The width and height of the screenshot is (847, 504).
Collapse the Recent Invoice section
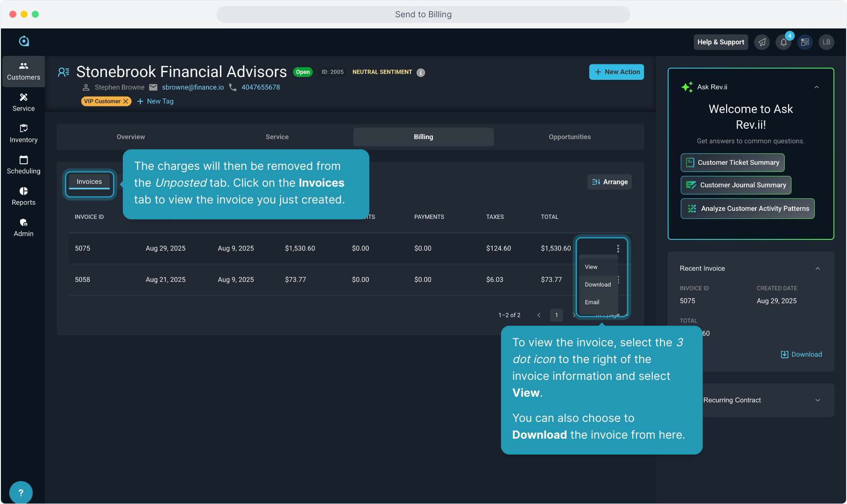(x=818, y=268)
